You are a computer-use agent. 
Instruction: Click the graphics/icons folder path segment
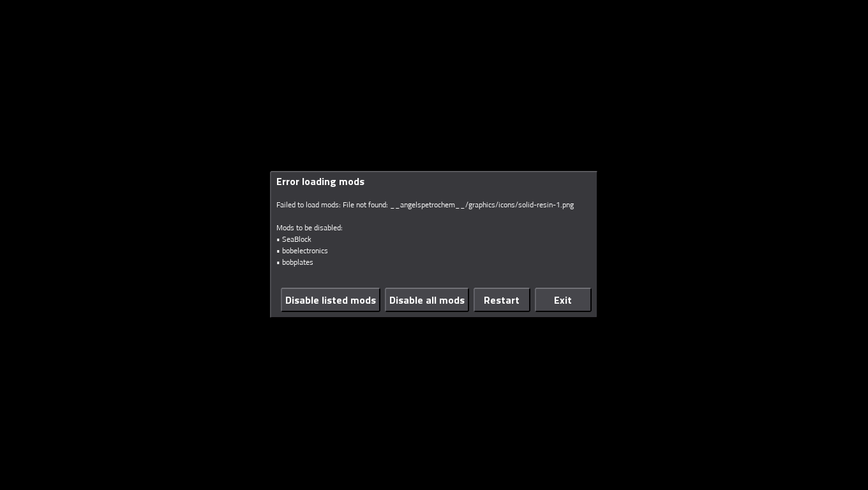pyautogui.click(x=491, y=205)
